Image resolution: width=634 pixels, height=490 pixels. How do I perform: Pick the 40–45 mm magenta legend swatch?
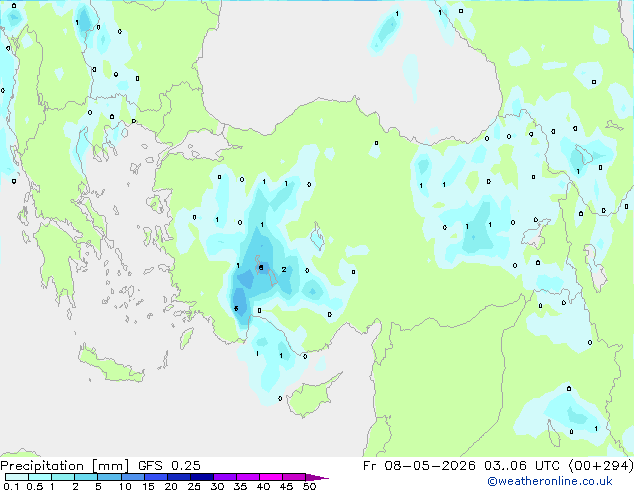point(271,477)
